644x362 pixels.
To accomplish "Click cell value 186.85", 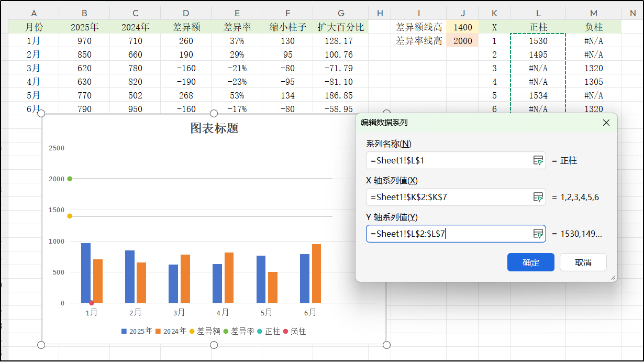I will pyautogui.click(x=341, y=95).
